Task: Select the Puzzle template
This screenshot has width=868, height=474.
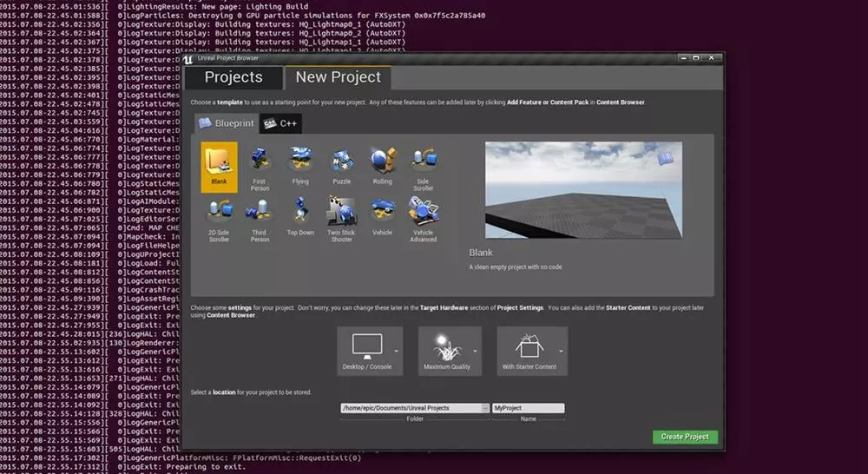Action: 341,164
